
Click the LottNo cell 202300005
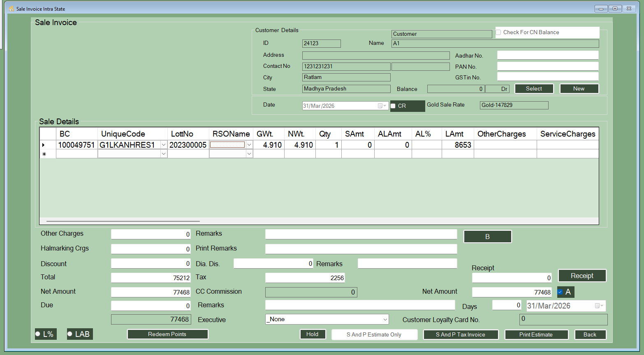(188, 145)
